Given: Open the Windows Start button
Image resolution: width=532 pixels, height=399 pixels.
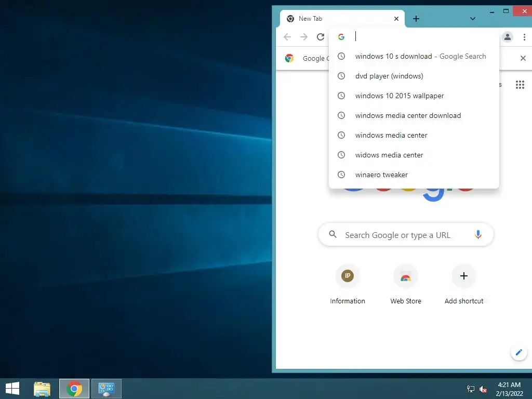Looking at the screenshot, I should click(12, 389).
